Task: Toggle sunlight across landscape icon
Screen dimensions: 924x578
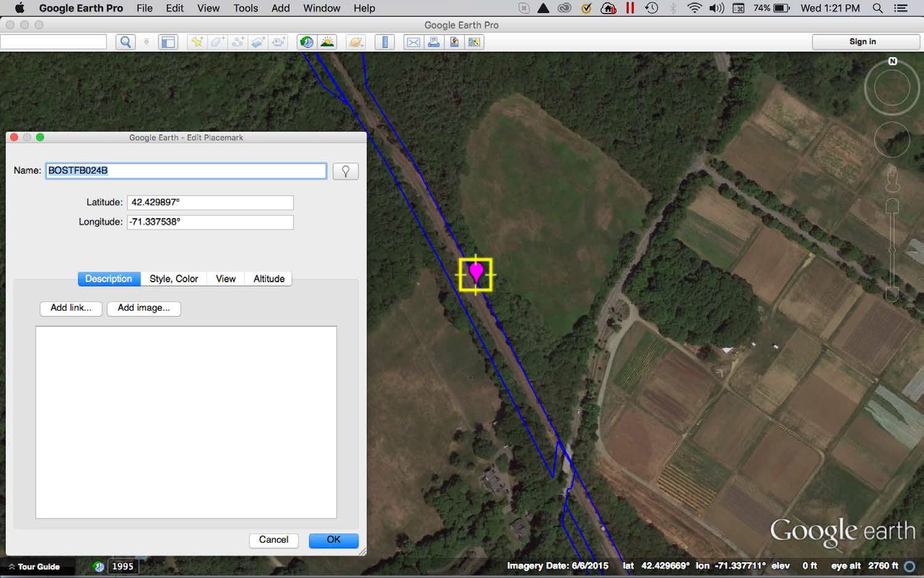Action: [x=327, y=42]
